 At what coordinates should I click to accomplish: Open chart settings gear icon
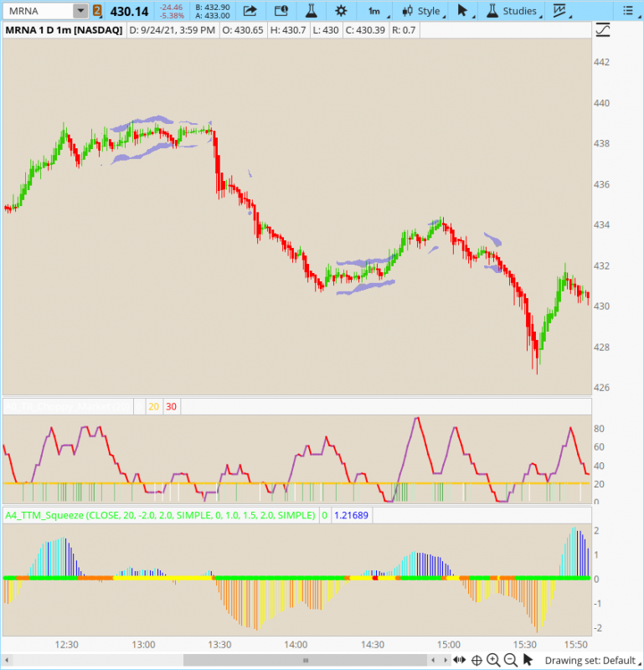[x=341, y=11]
